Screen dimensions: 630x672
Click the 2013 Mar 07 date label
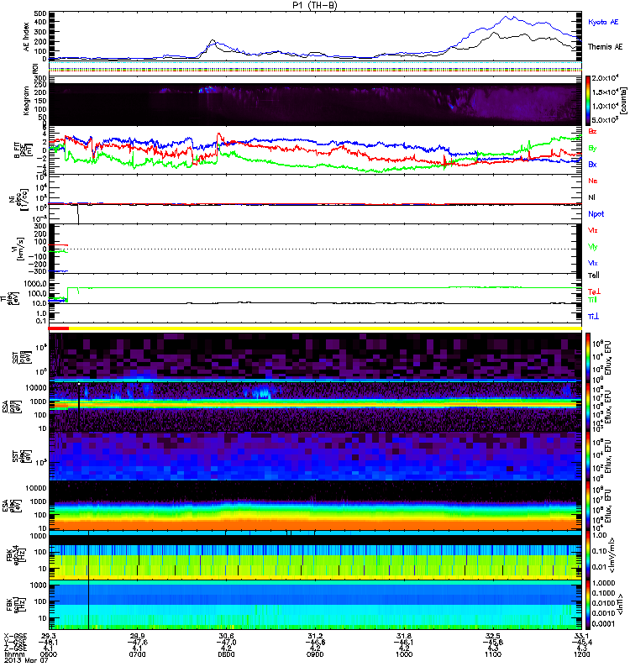coord(26,661)
